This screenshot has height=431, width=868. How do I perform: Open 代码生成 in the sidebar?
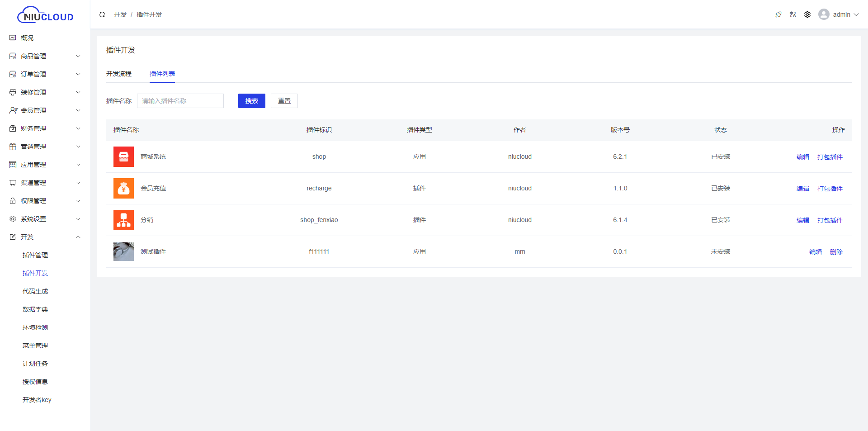coord(35,291)
